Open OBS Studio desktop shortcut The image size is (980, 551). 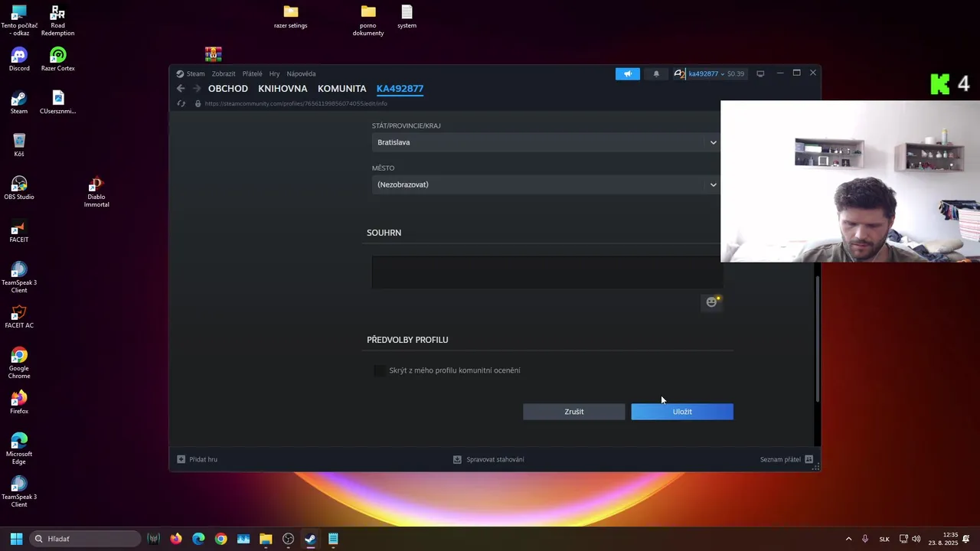(19, 188)
